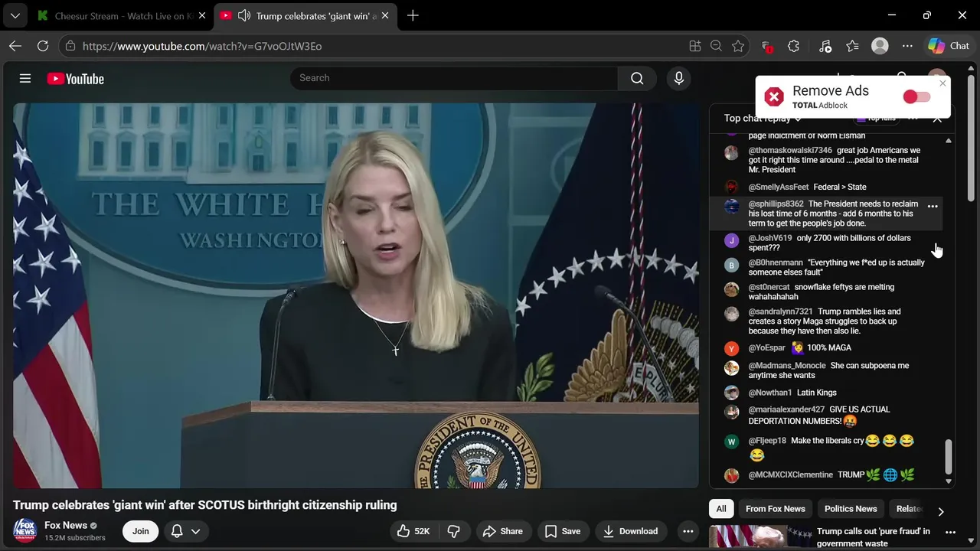Open the favorites list icon
980x551 pixels.
[853, 46]
